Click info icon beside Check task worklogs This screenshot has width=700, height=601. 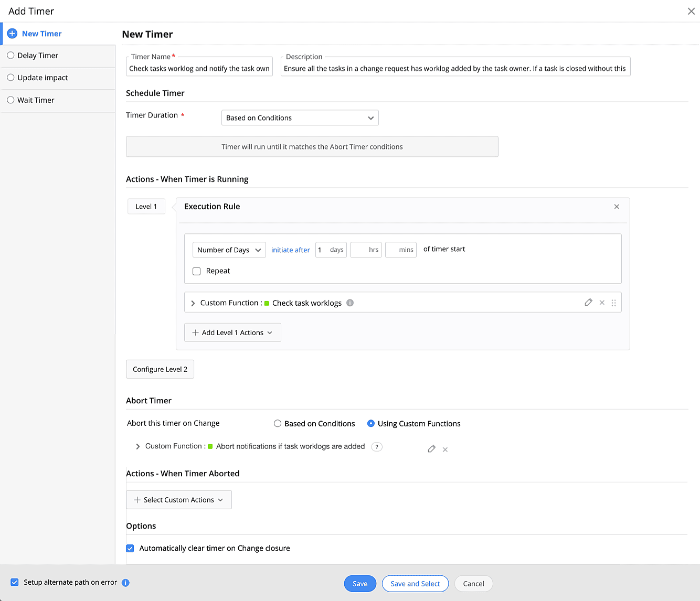click(350, 303)
